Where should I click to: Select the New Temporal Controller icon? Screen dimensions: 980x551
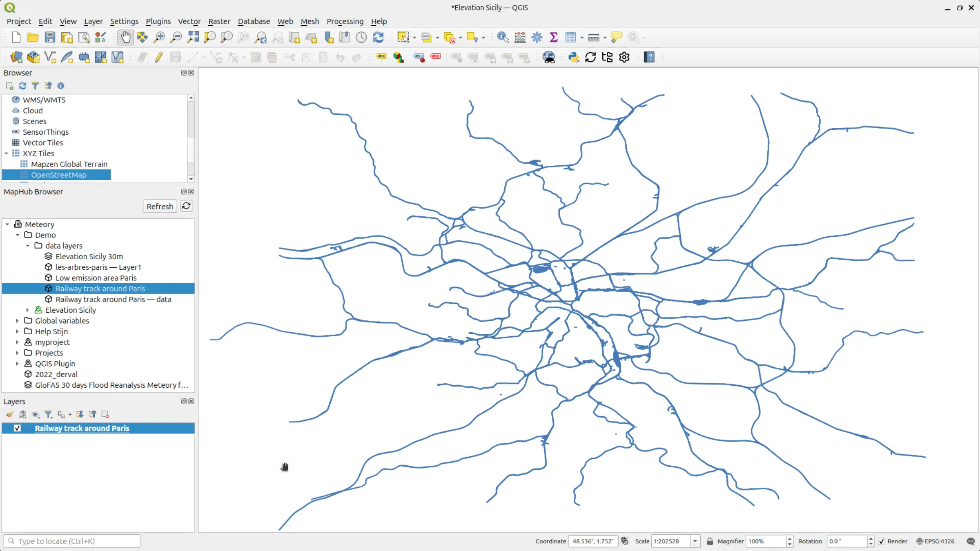pyautogui.click(x=361, y=37)
